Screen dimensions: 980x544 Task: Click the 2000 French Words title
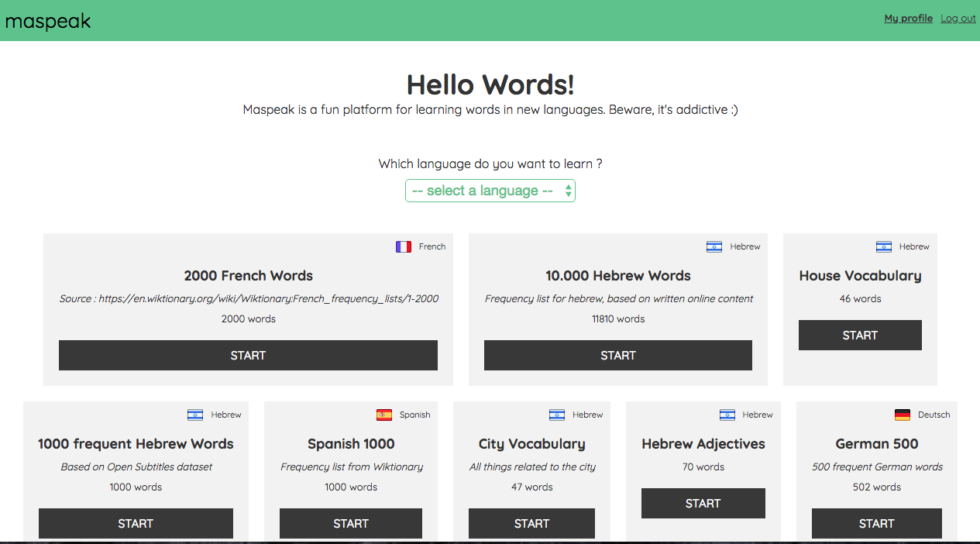click(249, 276)
